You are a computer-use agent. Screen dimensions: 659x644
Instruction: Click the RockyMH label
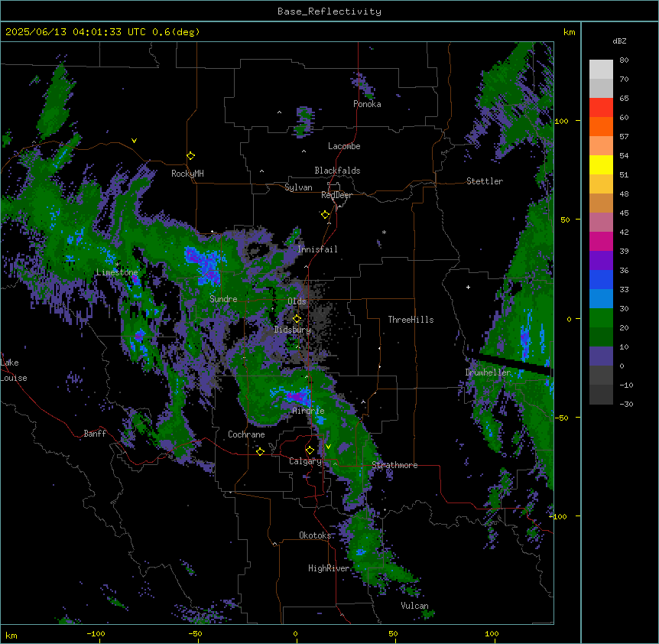point(187,174)
